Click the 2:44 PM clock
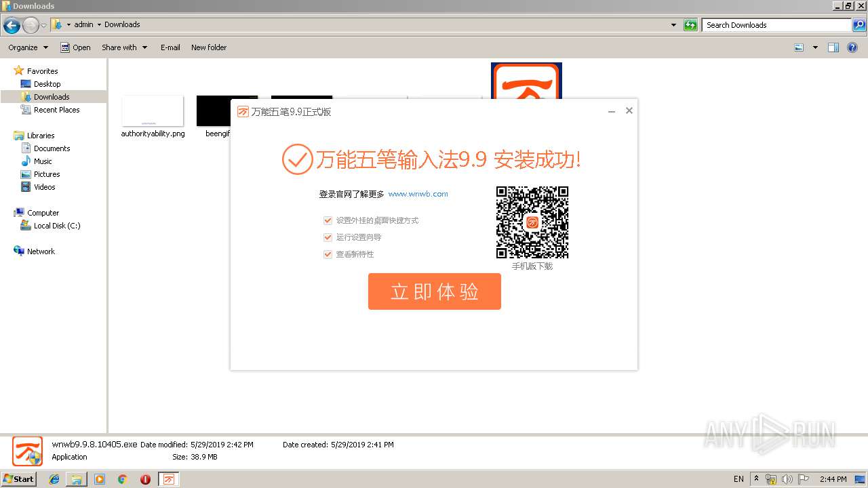Screen dimensions: 868x488 (833, 479)
